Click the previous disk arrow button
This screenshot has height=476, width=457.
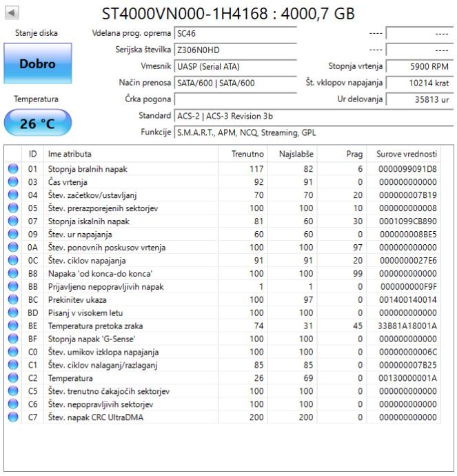[x=13, y=13]
